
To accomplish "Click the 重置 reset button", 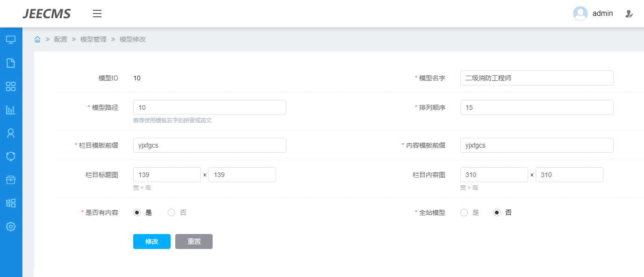I will tap(194, 241).
